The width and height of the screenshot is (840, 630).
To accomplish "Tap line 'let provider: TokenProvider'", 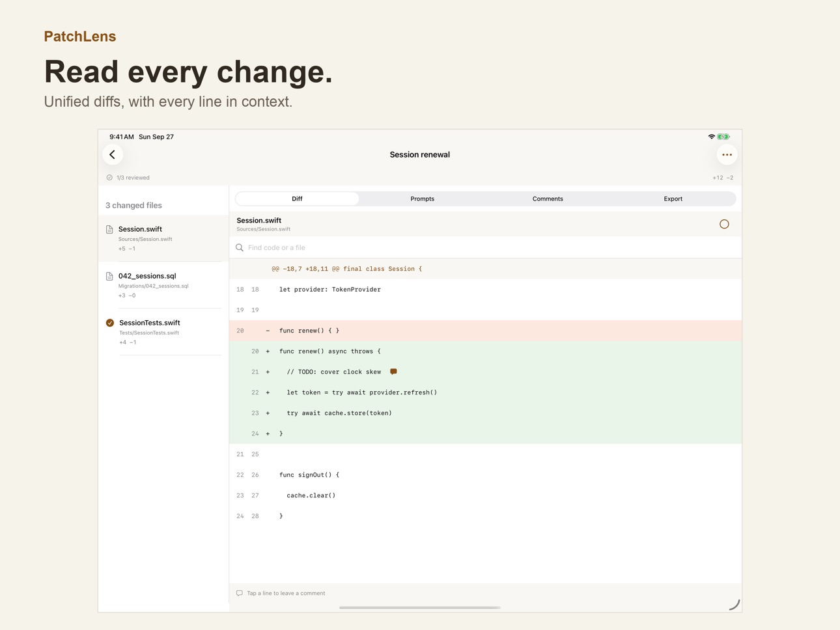I will point(485,290).
